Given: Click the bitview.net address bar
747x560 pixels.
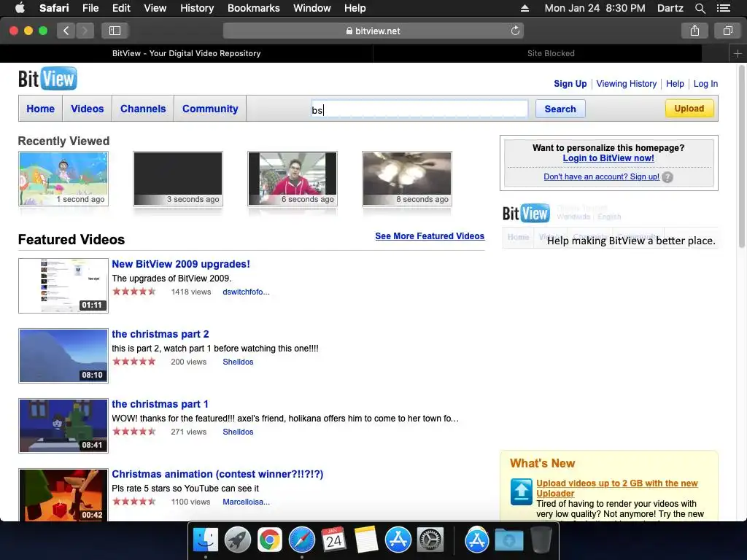Looking at the screenshot, I should tap(373, 31).
